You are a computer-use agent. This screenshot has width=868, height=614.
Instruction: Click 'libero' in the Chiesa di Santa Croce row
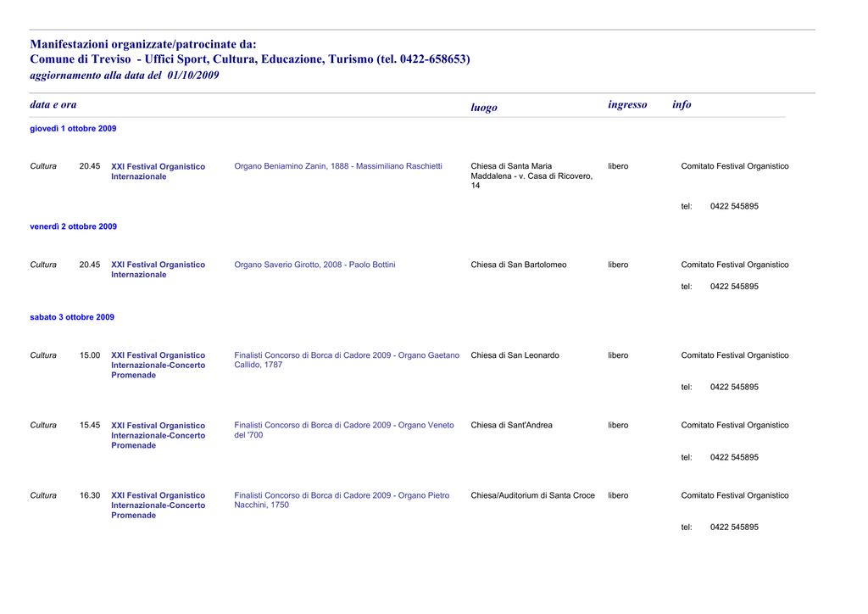[618, 495]
